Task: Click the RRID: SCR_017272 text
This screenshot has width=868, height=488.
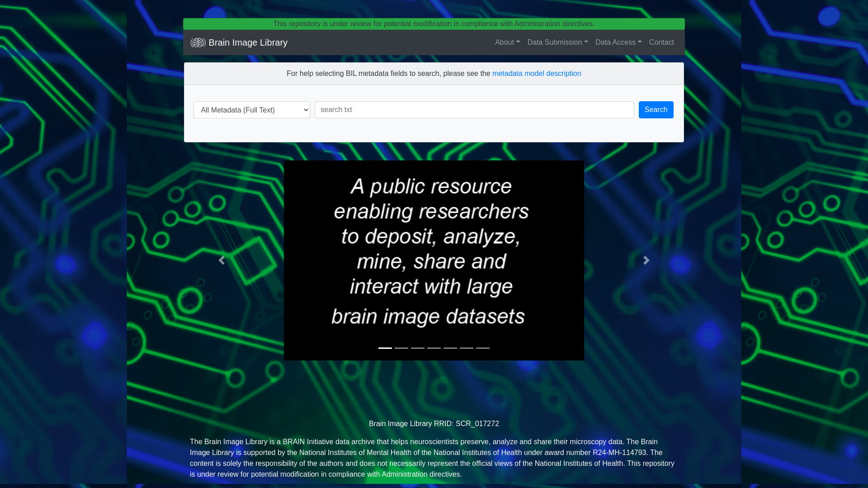Action: pos(467,424)
